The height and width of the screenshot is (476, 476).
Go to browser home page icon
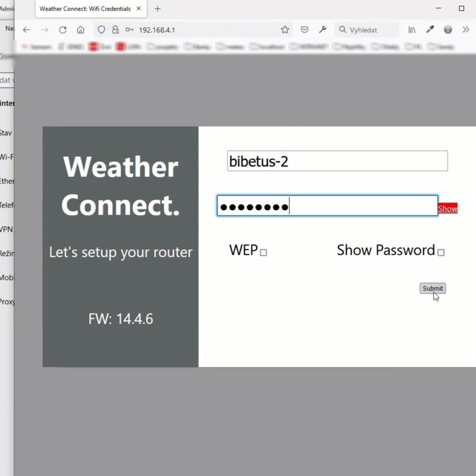tap(80, 30)
